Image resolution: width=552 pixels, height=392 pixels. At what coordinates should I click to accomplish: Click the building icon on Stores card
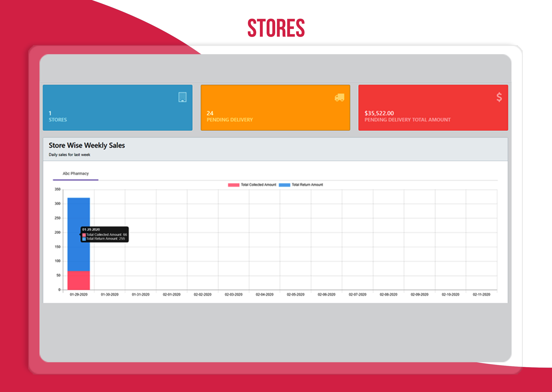pos(182,97)
